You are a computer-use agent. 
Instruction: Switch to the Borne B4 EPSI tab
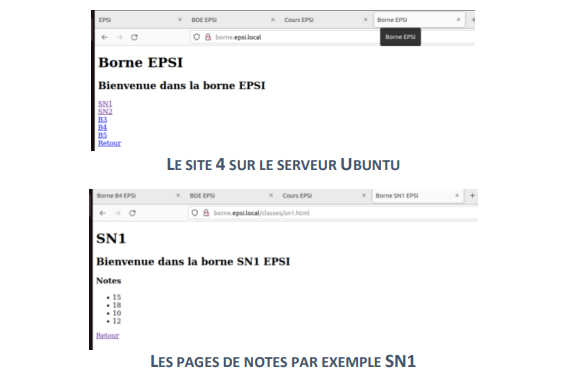click(x=138, y=195)
